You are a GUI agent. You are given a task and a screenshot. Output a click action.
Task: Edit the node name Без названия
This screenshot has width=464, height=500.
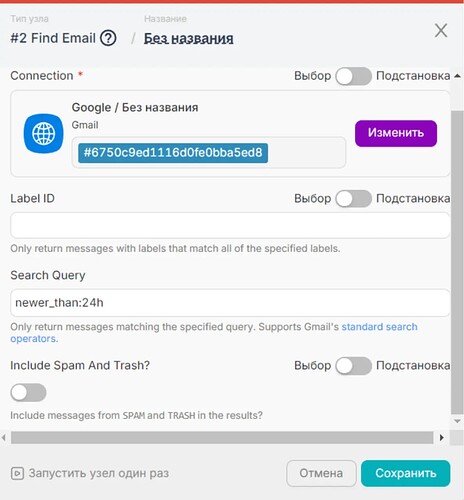[188, 39]
